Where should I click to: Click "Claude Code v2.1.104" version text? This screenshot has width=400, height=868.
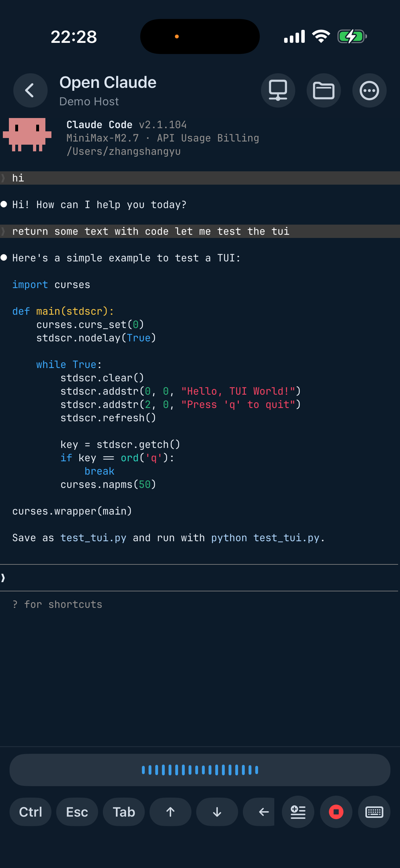[x=126, y=125]
